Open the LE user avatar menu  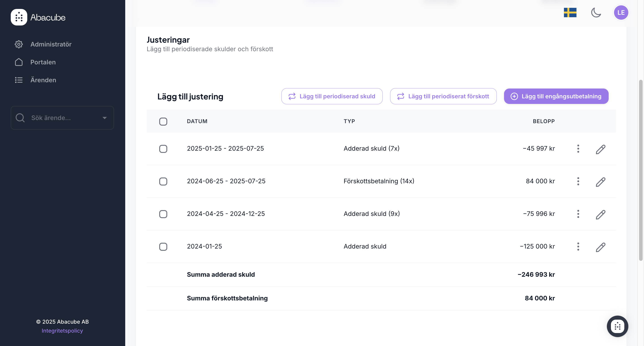tap(621, 13)
